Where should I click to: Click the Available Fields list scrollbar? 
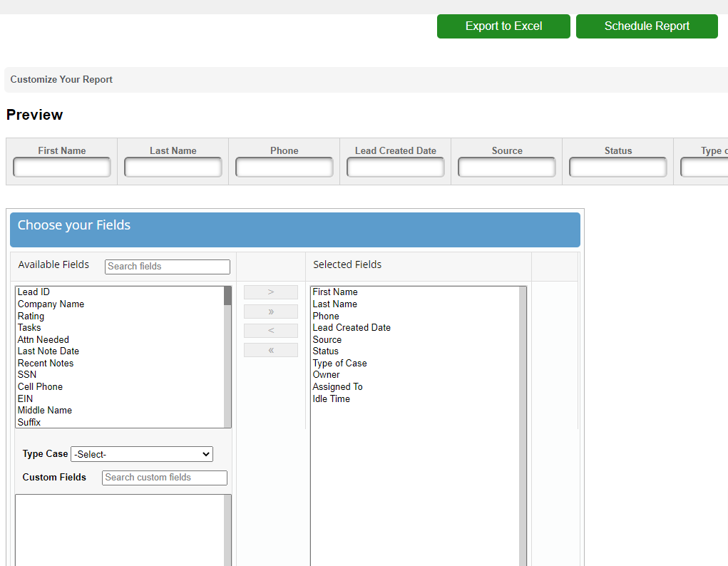tap(227, 356)
